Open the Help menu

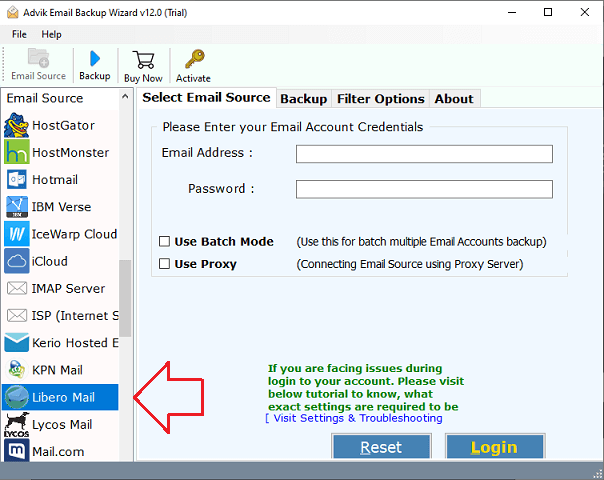point(51,34)
